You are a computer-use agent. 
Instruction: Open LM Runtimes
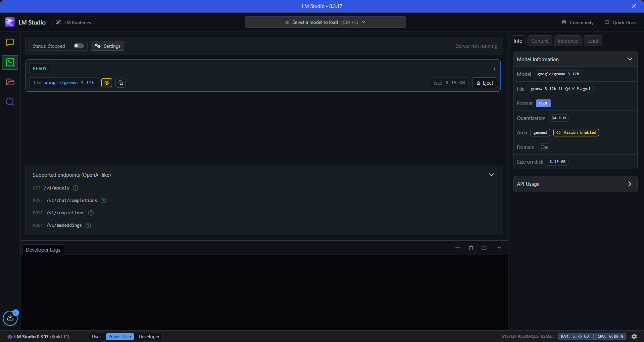[73, 22]
